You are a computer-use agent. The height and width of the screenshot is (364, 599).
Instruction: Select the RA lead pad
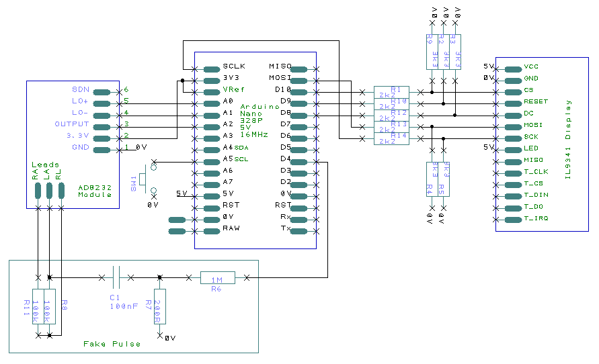38,190
